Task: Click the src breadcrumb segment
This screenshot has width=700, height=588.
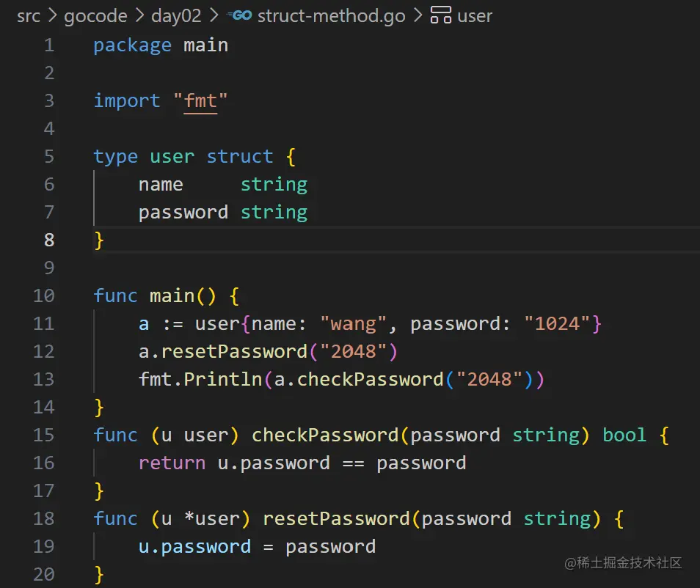Action: 28,16
